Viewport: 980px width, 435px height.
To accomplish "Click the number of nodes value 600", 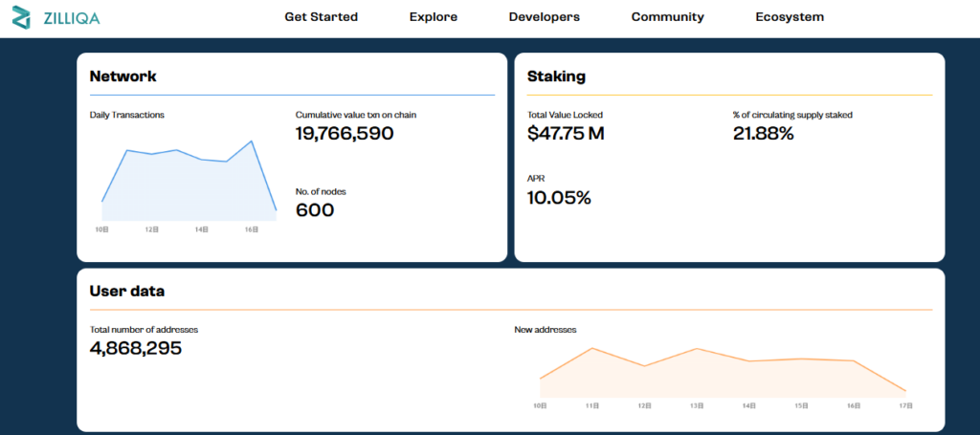I will click(x=315, y=210).
